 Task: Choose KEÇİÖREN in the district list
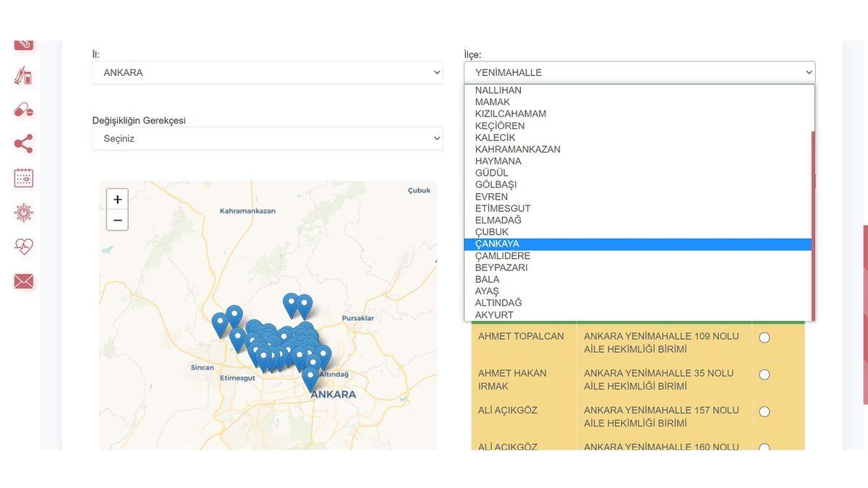tap(500, 126)
